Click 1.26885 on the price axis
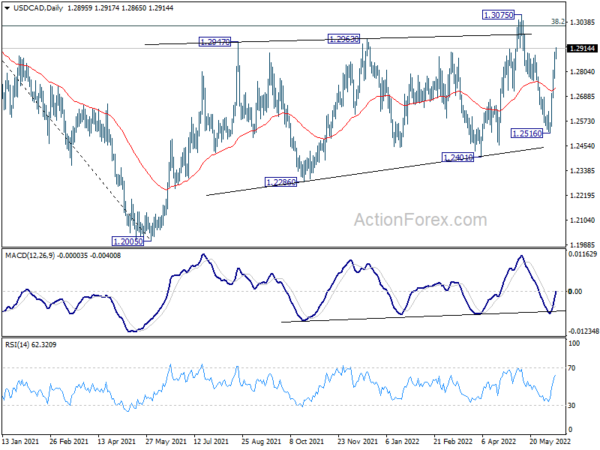 (x=582, y=96)
